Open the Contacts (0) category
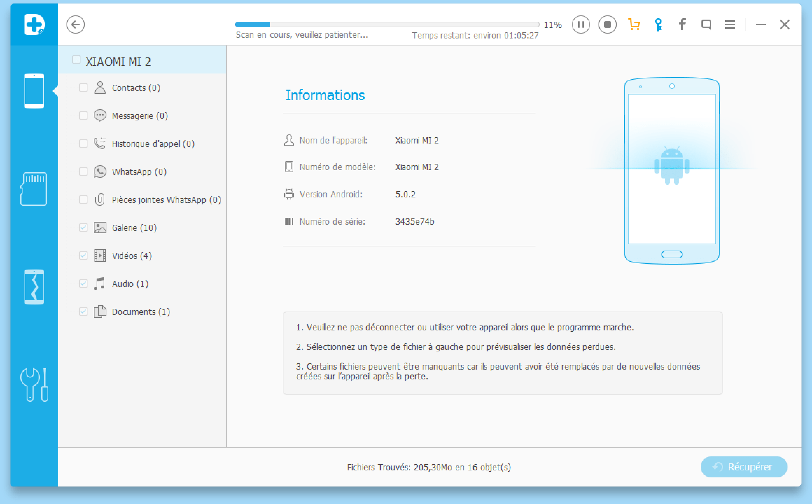The width and height of the screenshot is (812, 504). pyautogui.click(x=136, y=88)
